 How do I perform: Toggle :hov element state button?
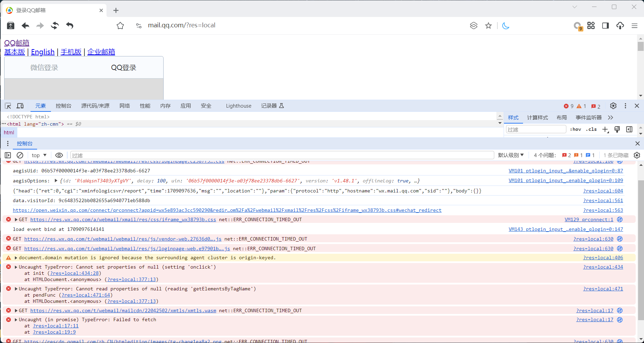576,129
